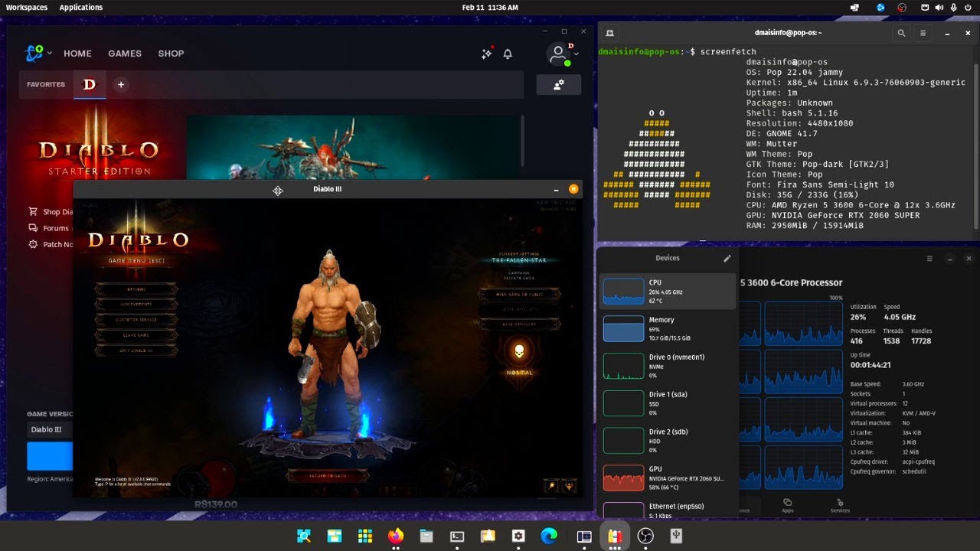Image resolution: width=980 pixels, height=551 pixels.
Task: Click Diablo III promotional banner image
Action: tap(353, 147)
